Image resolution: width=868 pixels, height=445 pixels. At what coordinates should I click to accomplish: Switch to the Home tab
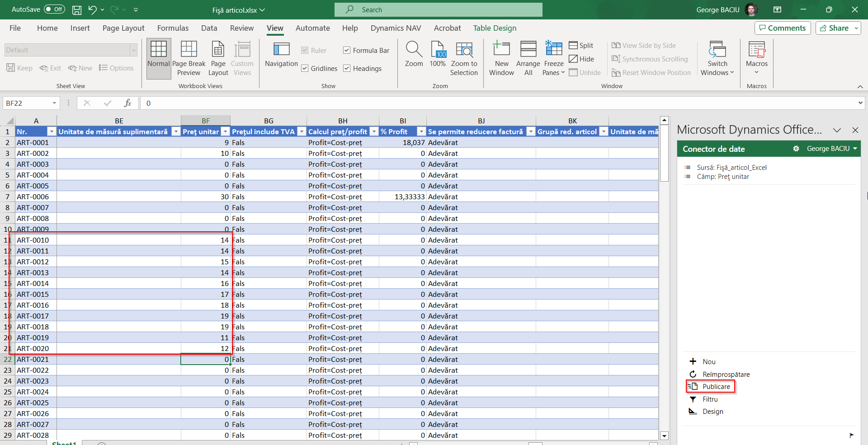(x=47, y=28)
